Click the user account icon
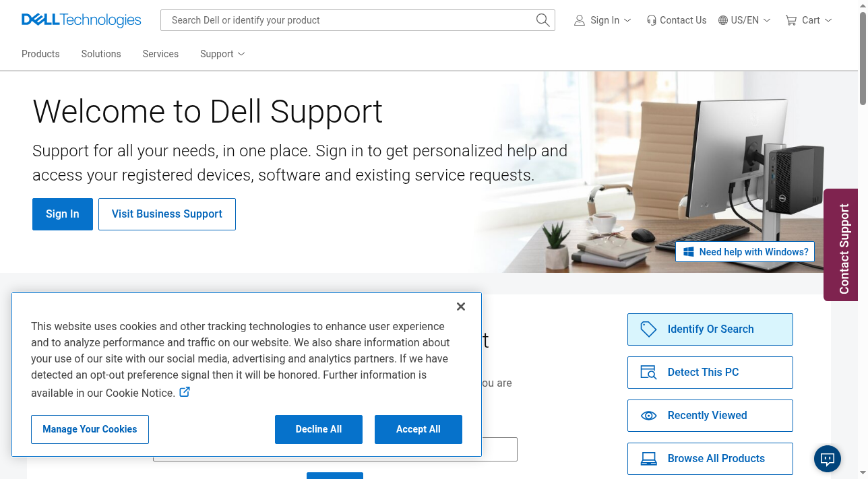The image size is (868, 479). [580, 20]
